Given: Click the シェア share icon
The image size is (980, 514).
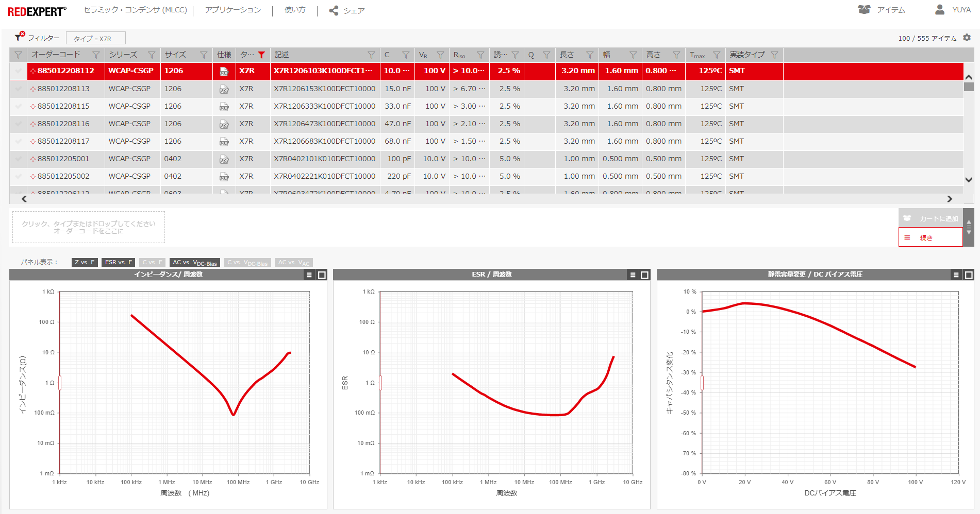Looking at the screenshot, I should (334, 10).
